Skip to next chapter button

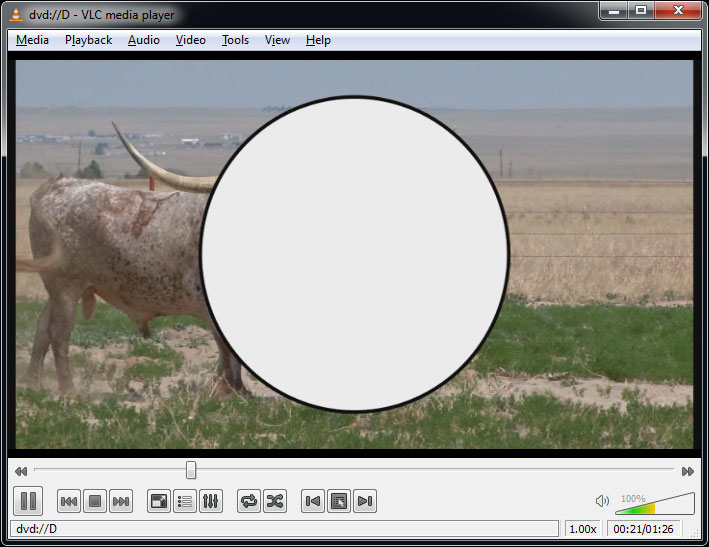tap(121, 501)
